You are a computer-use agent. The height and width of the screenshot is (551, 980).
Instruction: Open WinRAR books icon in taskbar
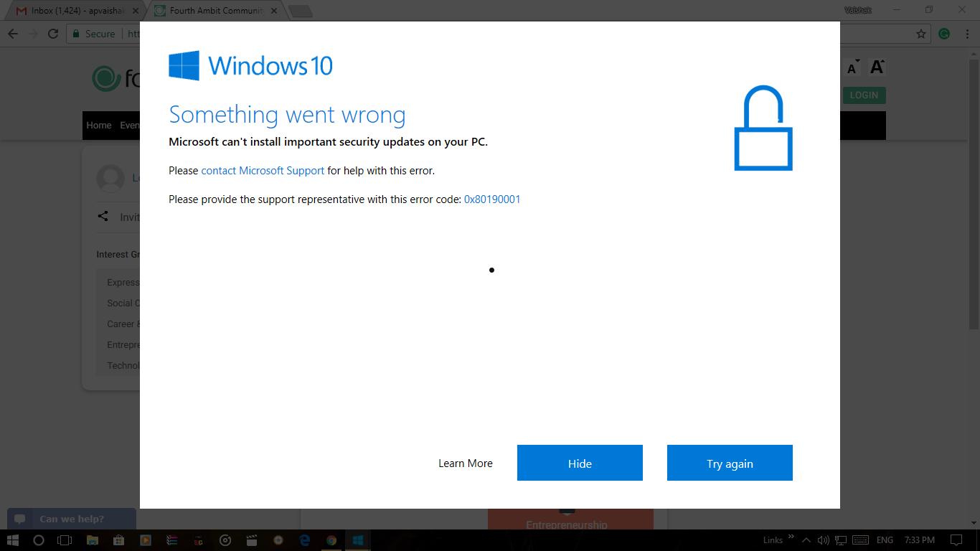171,540
